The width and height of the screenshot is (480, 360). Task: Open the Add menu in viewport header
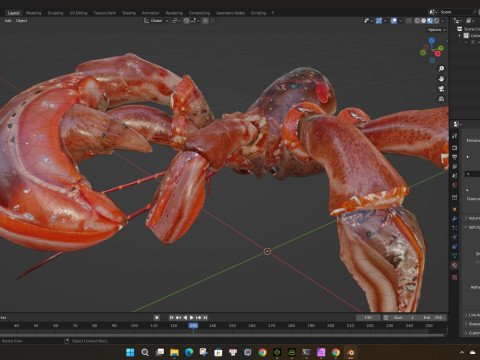pyautogui.click(x=8, y=21)
